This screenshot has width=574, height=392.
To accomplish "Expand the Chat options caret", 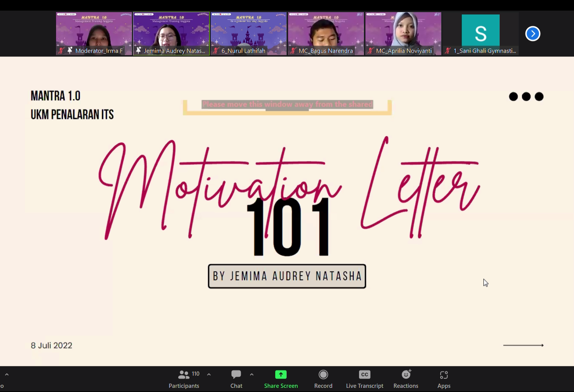I will tap(252, 375).
